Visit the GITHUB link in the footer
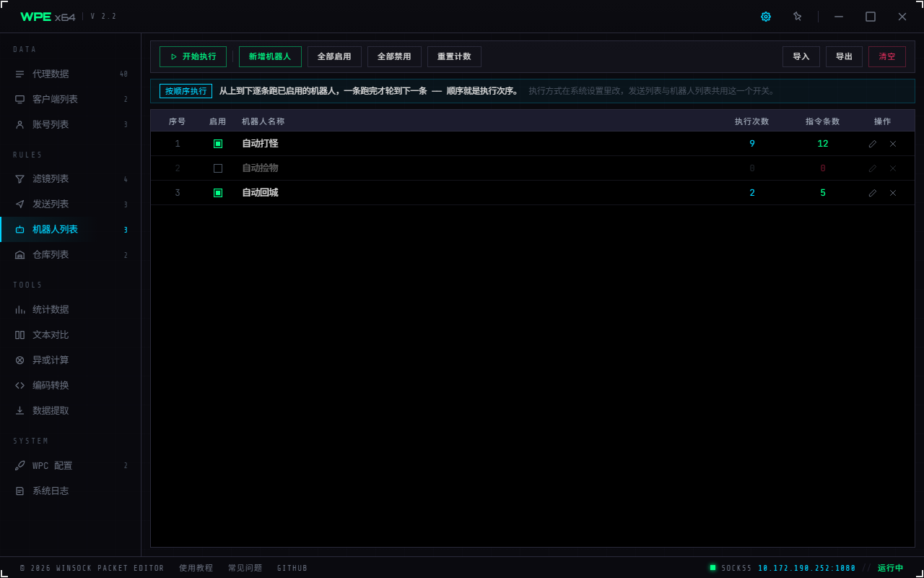924x578 pixels. coord(292,568)
